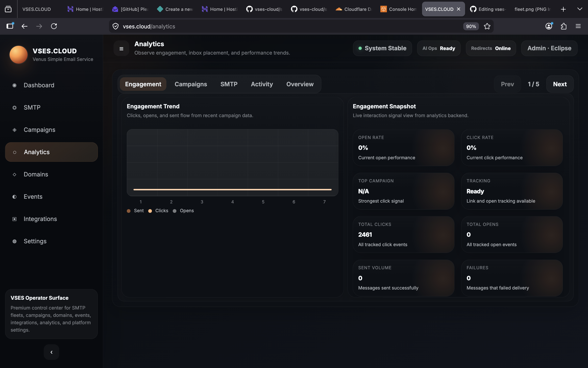Go forward using the browser forward arrow
This screenshot has width=588, height=368.
tap(39, 26)
